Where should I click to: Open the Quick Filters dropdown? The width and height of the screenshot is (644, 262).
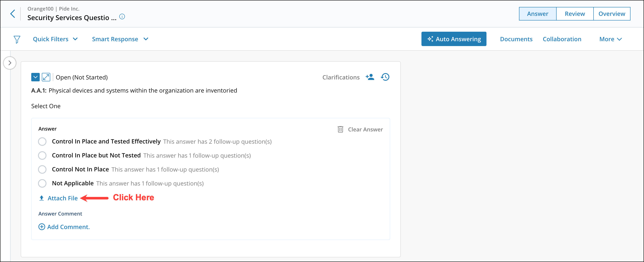(56, 39)
